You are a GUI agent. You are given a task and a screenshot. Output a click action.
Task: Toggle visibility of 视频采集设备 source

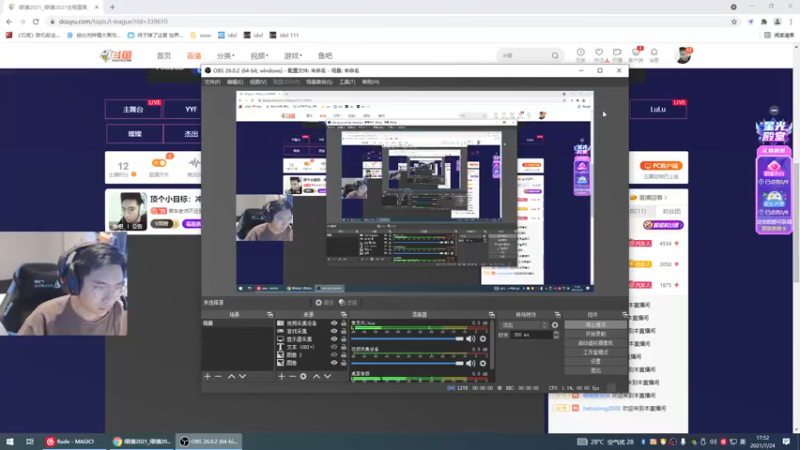point(334,323)
